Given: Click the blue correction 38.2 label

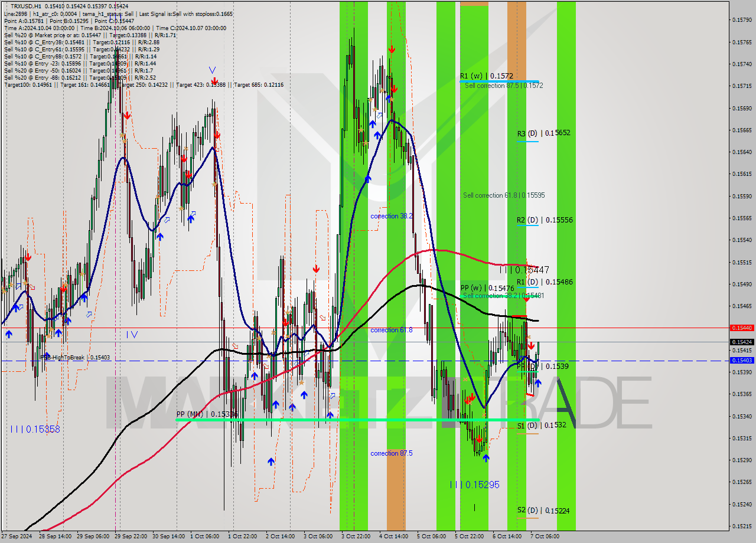Looking at the screenshot, I should (392, 216).
